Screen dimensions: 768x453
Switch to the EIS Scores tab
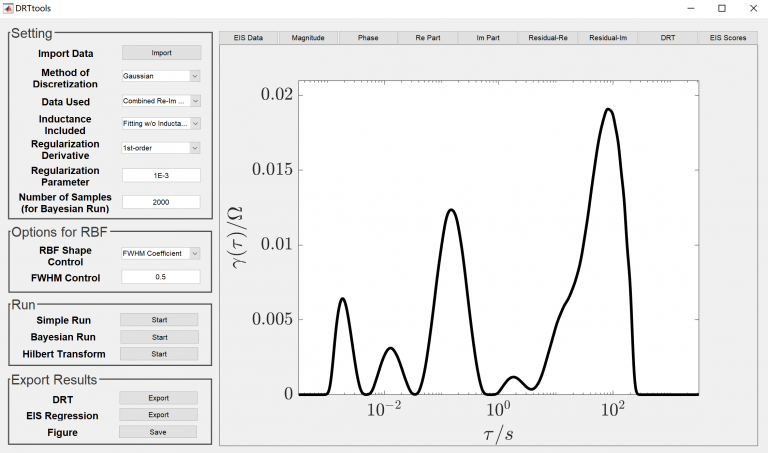pyautogui.click(x=727, y=38)
